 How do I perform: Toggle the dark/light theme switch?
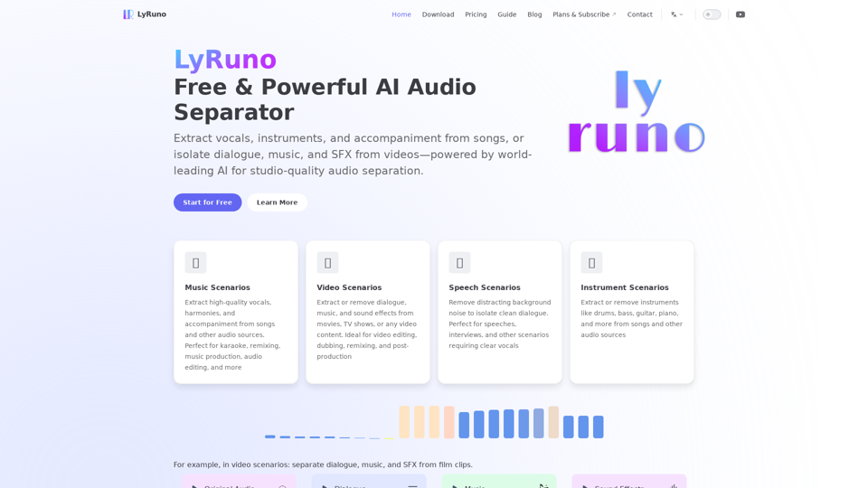pos(712,14)
